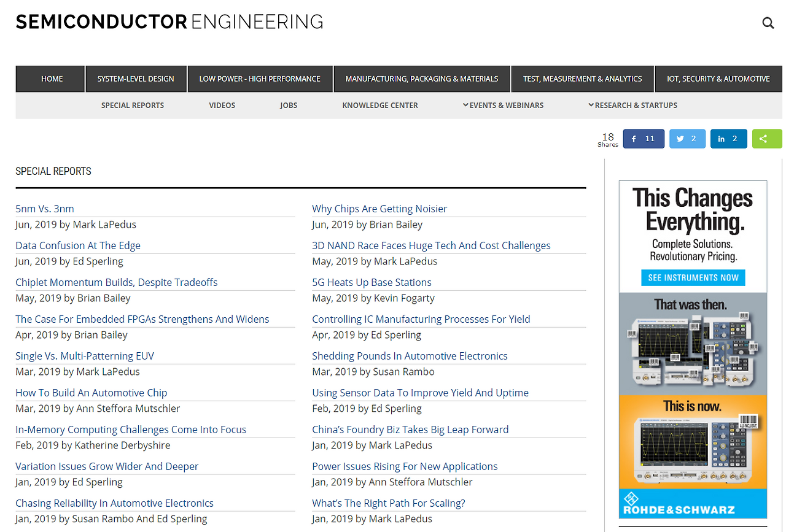Open the green general share button
This screenshot has width=786, height=532.
click(x=767, y=139)
